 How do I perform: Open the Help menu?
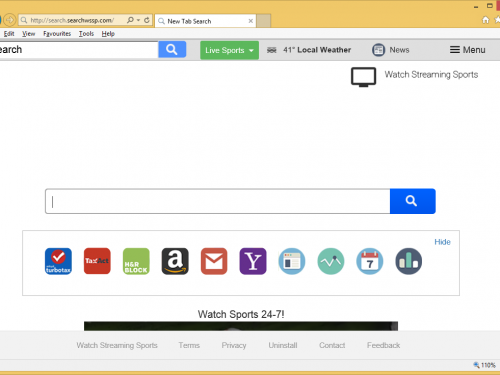pos(108,34)
